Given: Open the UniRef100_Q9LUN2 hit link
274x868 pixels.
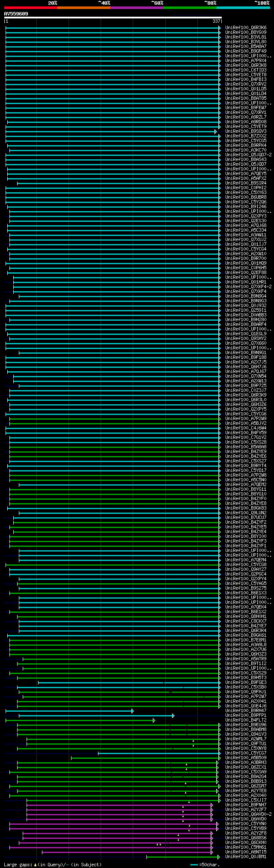Looking at the screenshot, I should [x=246, y=513].
